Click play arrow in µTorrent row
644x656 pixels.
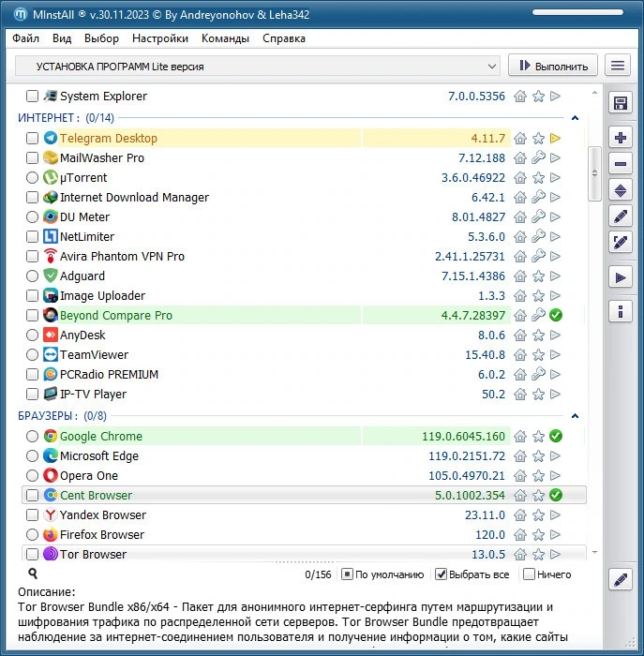pyautogui.click(x=555, y=177)
